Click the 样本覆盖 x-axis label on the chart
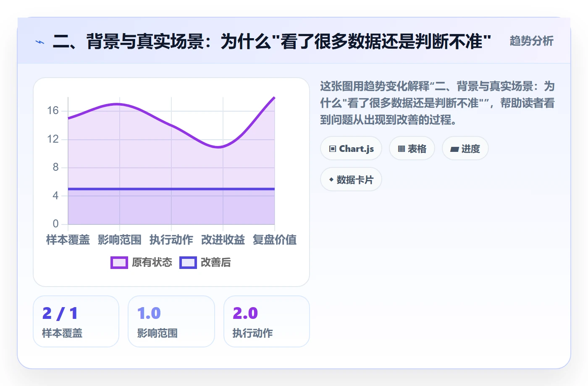 pos(68,240)
